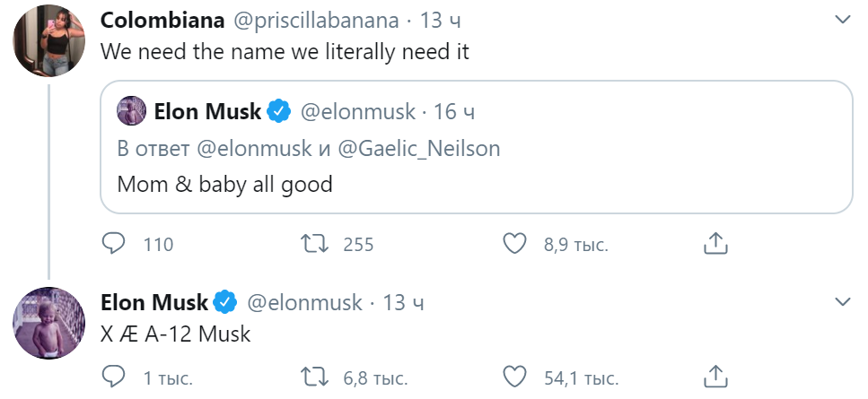Open the small Elon Musk avatar in the quoted tweet
The image size is (868, 399).
(131, 111)
